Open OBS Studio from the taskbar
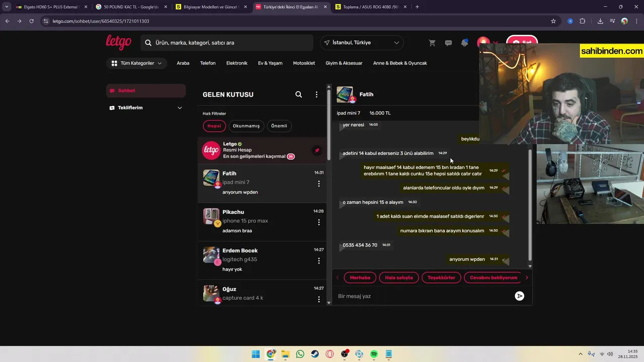 344,354
